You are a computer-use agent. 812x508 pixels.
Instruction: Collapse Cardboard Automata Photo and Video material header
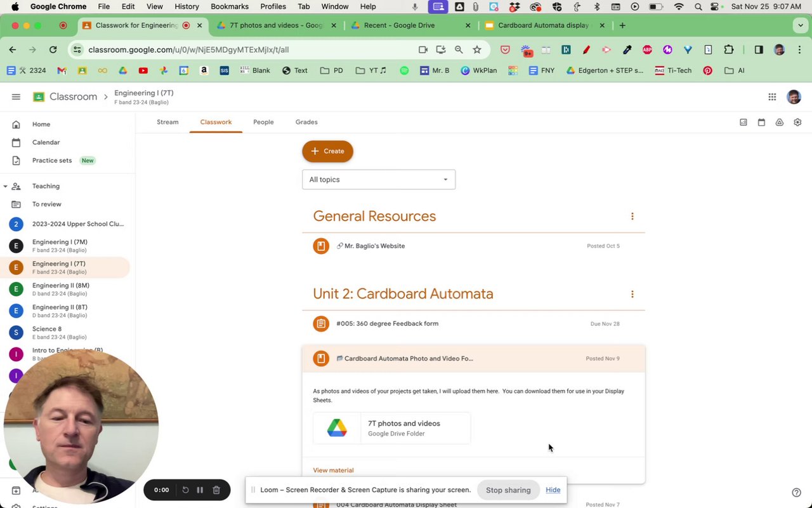click(473, 359)
